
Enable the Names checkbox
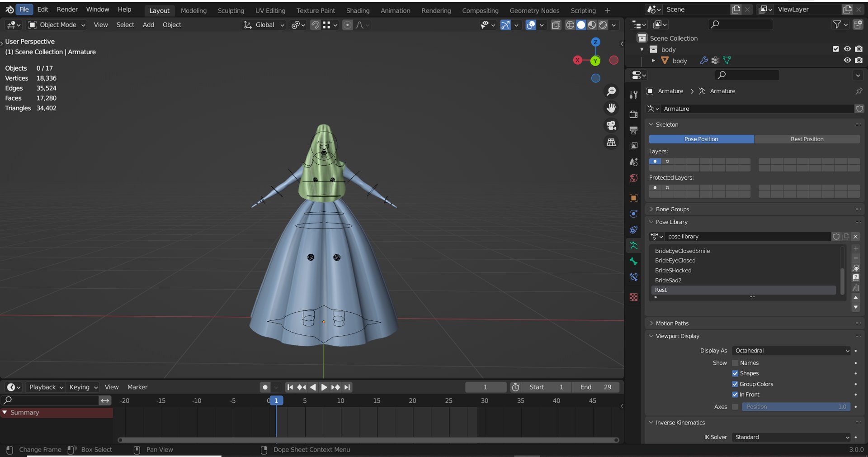[x=735, y=363]
